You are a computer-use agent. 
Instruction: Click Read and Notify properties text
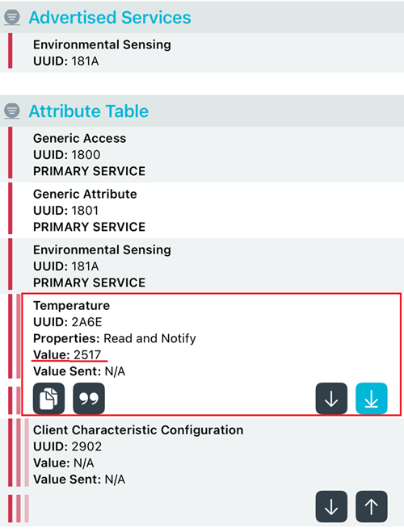click(149, 338)
